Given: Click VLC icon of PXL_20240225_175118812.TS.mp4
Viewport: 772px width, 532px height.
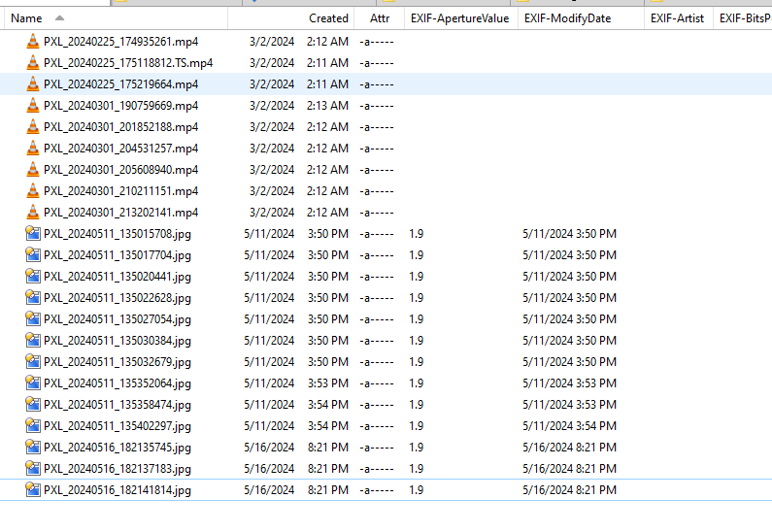Looking at the screenshot, I should pyautogui.click(x=32, y=62).
